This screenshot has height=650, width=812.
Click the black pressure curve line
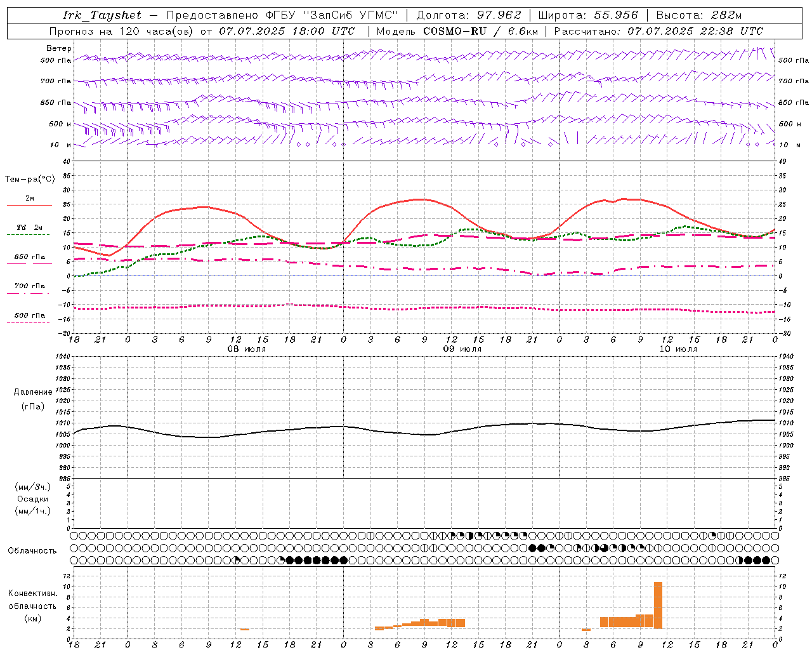(x=424, y=434)
